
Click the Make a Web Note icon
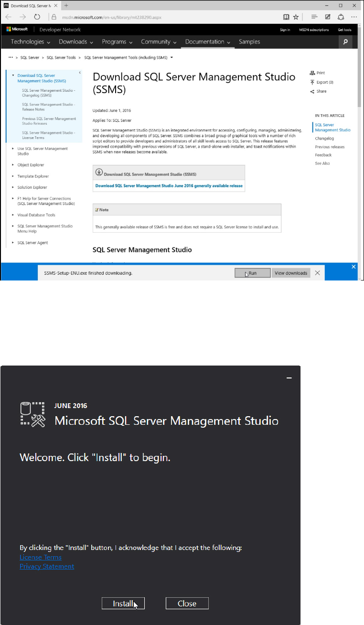tap(328, 17)
